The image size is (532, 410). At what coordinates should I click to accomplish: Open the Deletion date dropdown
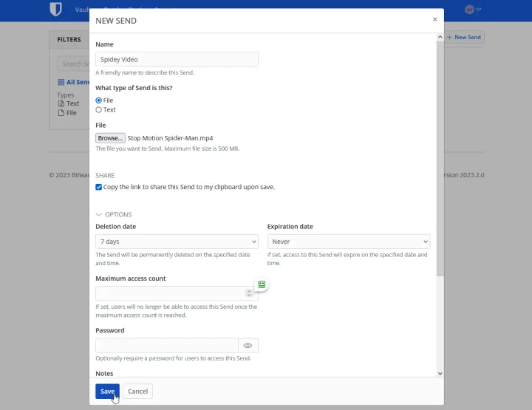point(177,242)
